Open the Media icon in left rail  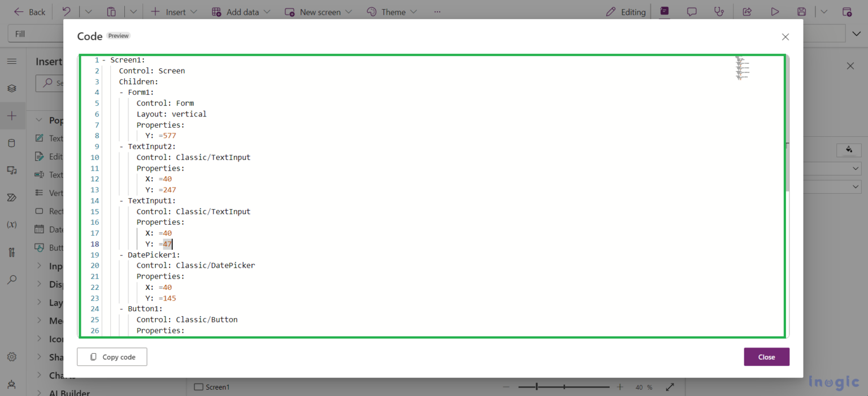12,170
